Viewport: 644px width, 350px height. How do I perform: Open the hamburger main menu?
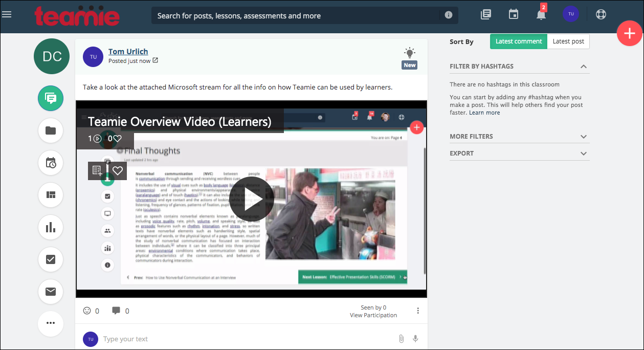(7, 14)
